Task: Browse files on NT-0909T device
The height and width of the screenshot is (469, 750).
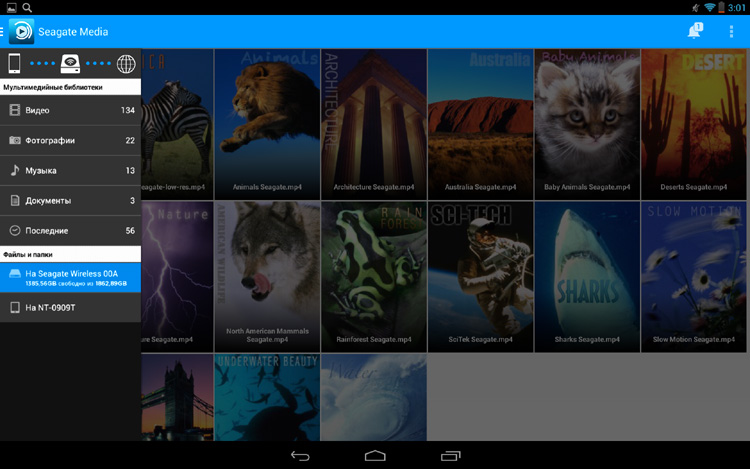Action: [70, 307]
